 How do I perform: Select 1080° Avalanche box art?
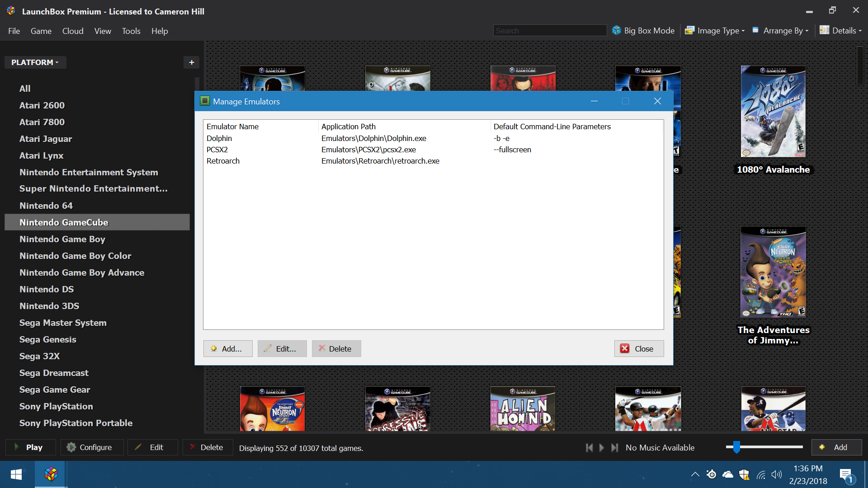coord(773,112)
